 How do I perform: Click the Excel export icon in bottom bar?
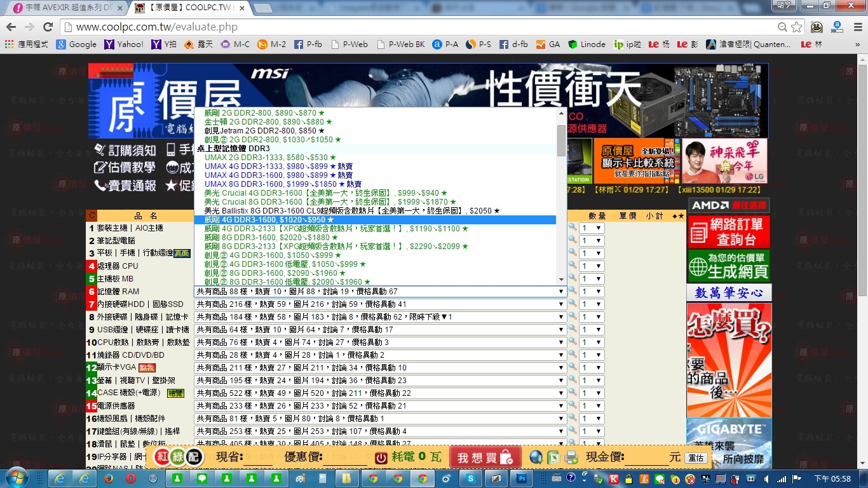click(x=553, y=457)
